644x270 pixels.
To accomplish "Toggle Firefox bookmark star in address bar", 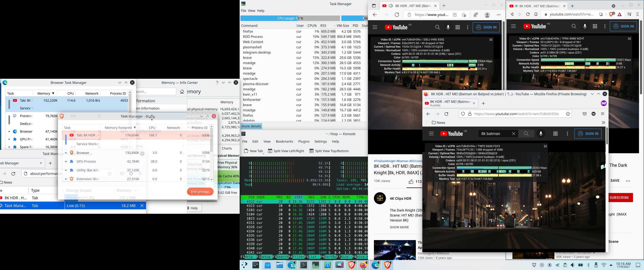I will click(x=568, y=114).
